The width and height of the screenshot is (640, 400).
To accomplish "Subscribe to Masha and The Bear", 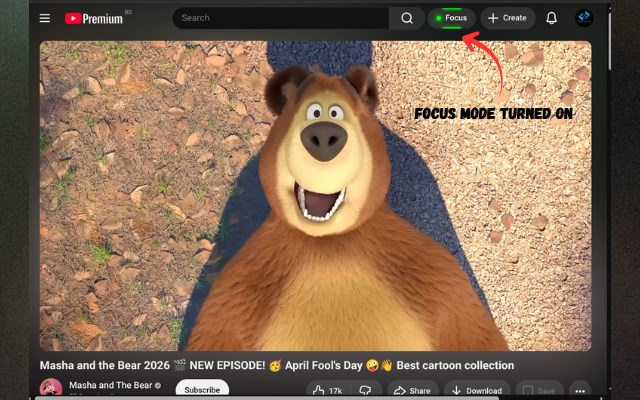I will tap(202, 389).
